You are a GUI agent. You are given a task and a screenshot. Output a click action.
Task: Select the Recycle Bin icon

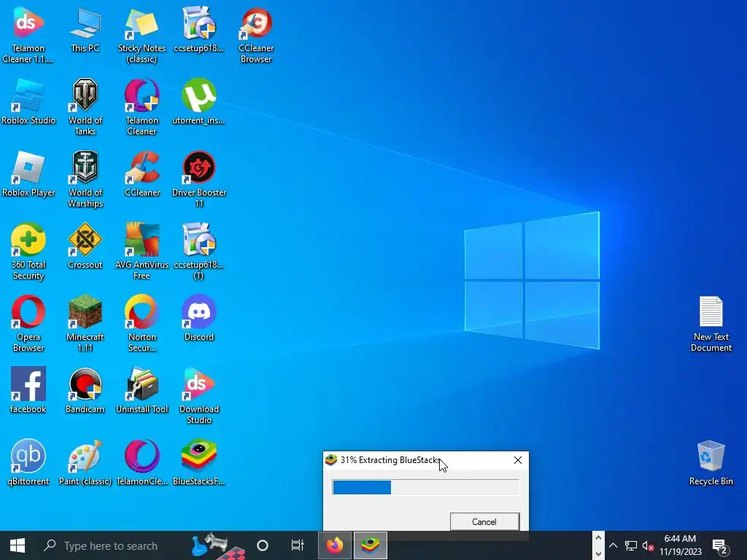coord(711,463)
